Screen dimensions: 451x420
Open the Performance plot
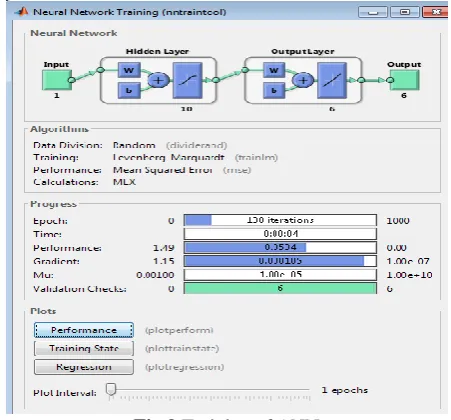[84, 330]
